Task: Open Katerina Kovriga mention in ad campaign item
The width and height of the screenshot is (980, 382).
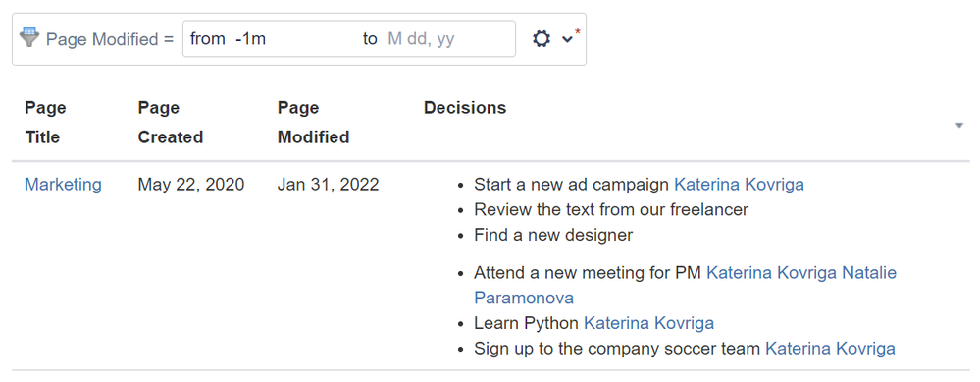Action: [x=739, y=185]
